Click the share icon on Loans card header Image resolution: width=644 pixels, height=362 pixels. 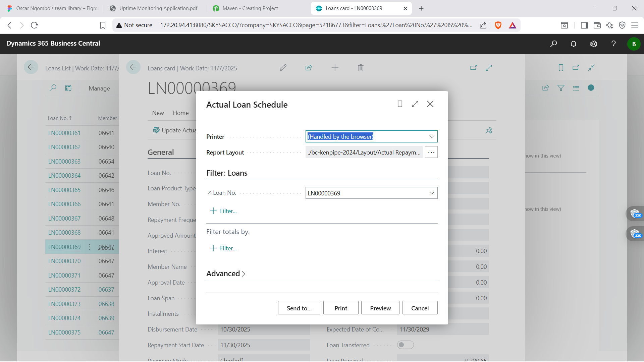coord(309,68)
